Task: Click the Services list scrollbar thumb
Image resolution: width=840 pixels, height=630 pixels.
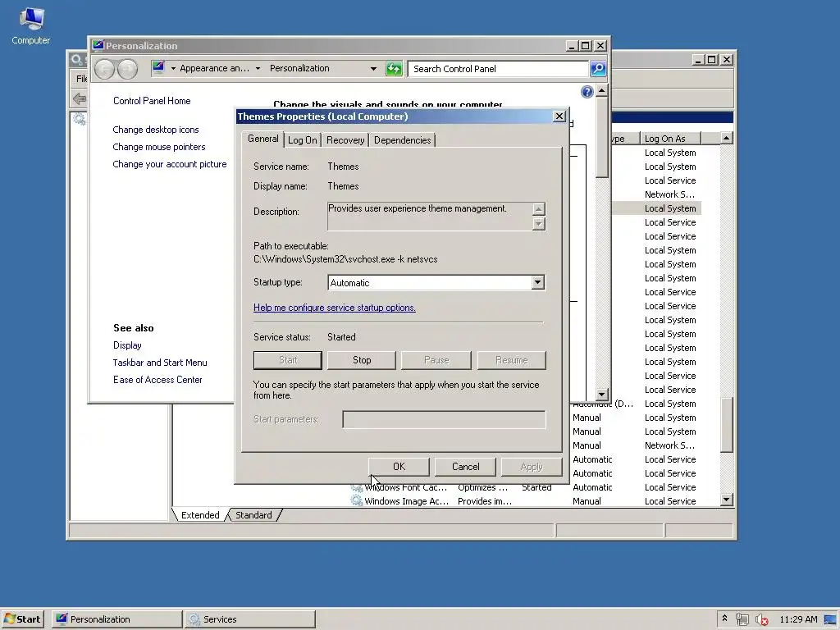Action: [x=727, y=426]
